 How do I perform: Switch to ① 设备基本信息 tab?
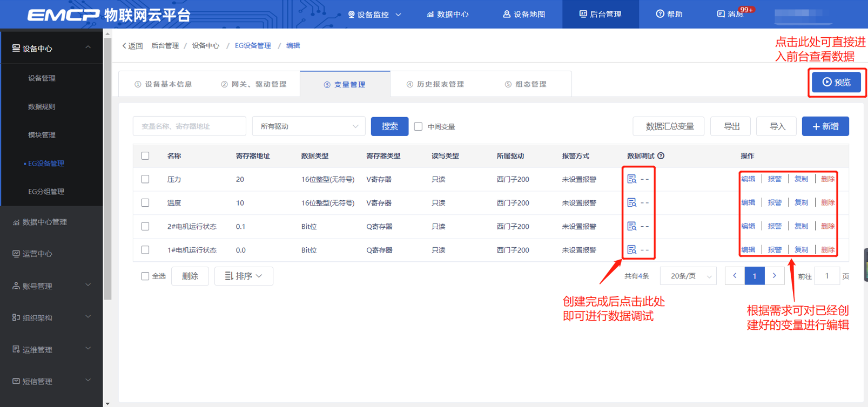163,84
